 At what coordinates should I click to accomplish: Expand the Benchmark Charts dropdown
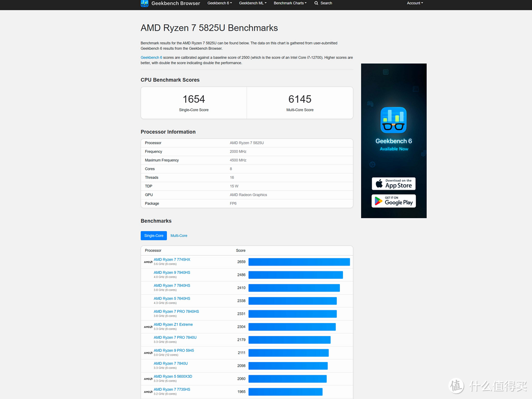tap(290, 3)
